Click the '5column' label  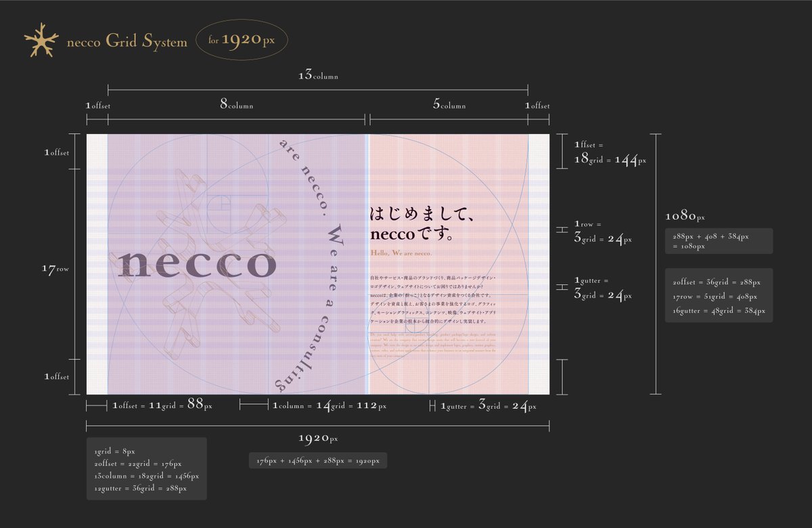click(449, 105)
